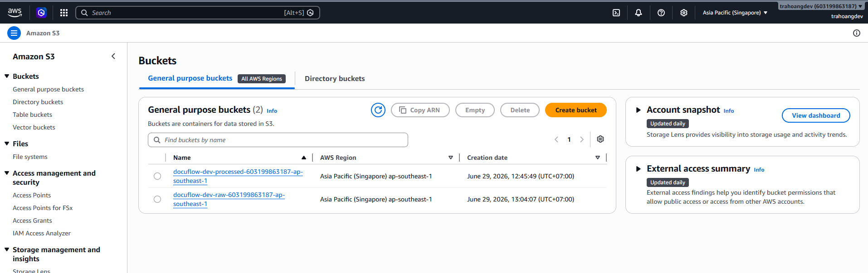Open Directory buckets in sidebar
The image size is (868, 273).
point(38,102)
